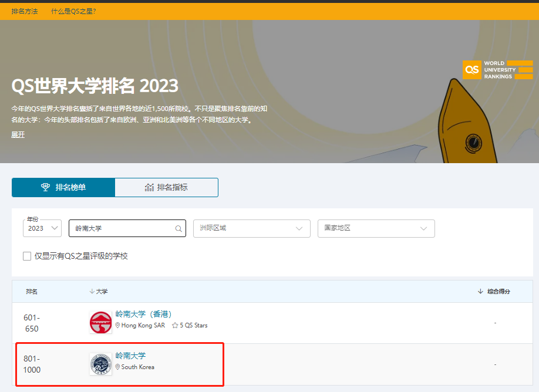Click the QS世界大学排名 2023 heading
This screenshot has width=539, height=392.
pos(95,86)
